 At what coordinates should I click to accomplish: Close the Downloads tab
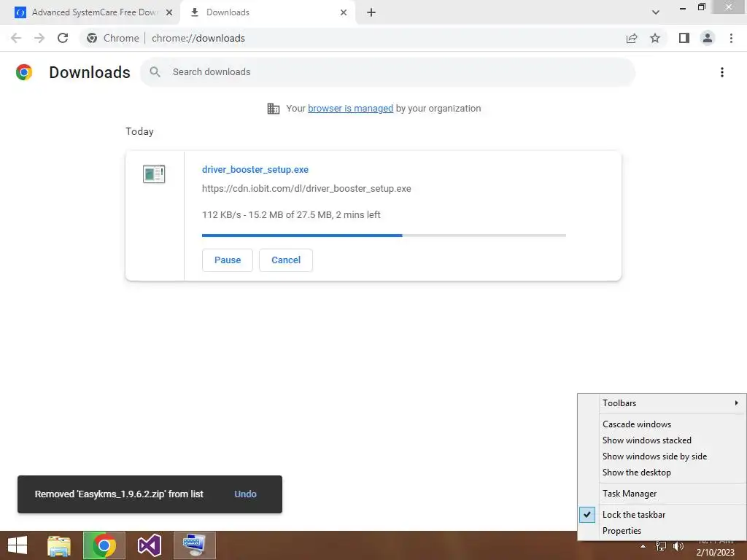point(344,12)
